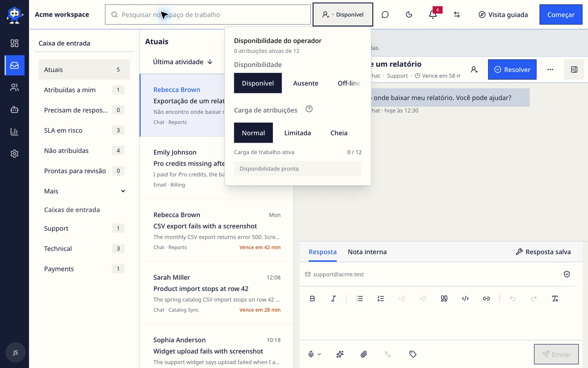588x368 pixels.
Task: Attach a file with paperclip icon
Action: pyautogui.click(x=364, y=354)
